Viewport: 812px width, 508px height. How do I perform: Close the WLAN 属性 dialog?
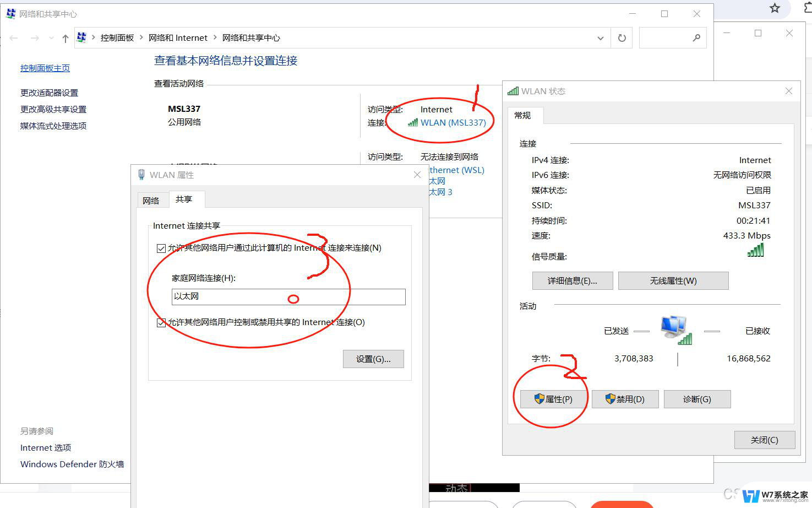point(417,175)
